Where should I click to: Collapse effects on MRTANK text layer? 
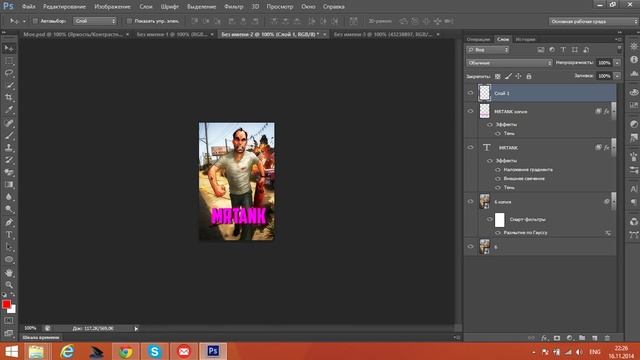(613, 147)
